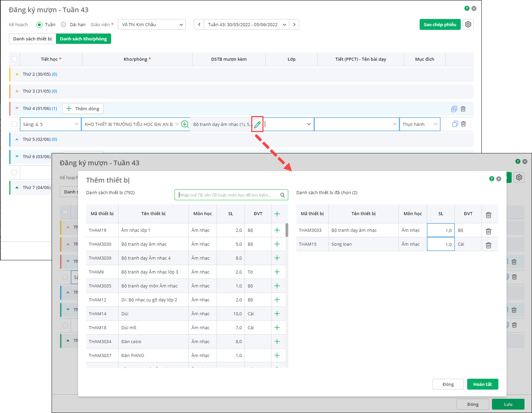Image resolution: width=532 pixels, height=413 pixels.
Task: Click the equipment search input field
Action: click(x=227, y=195)
